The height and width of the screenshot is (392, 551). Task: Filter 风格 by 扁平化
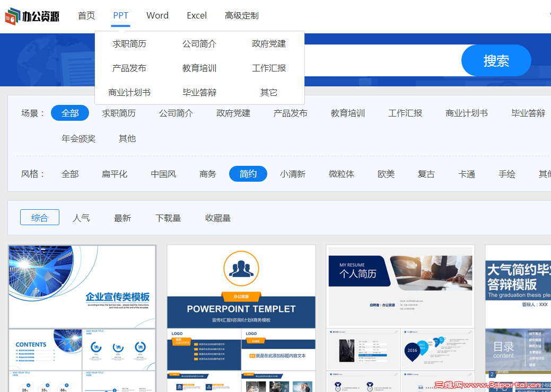pos(115,174)
